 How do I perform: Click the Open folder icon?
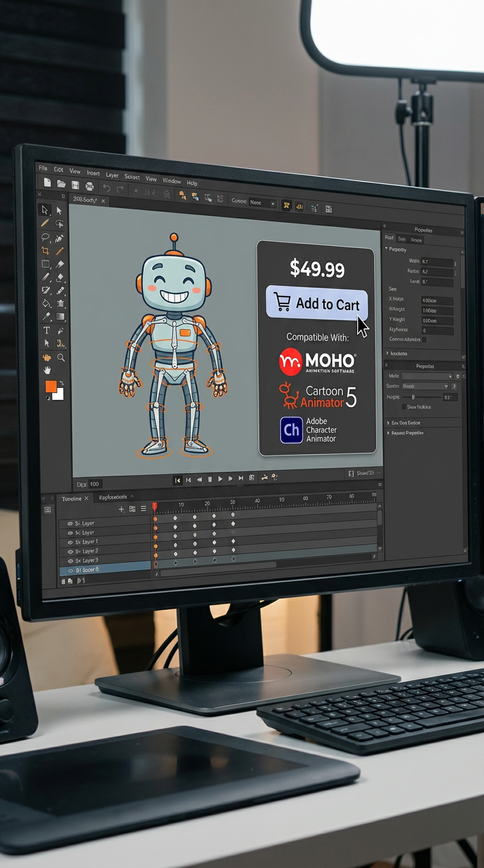[x=61, y=184]
